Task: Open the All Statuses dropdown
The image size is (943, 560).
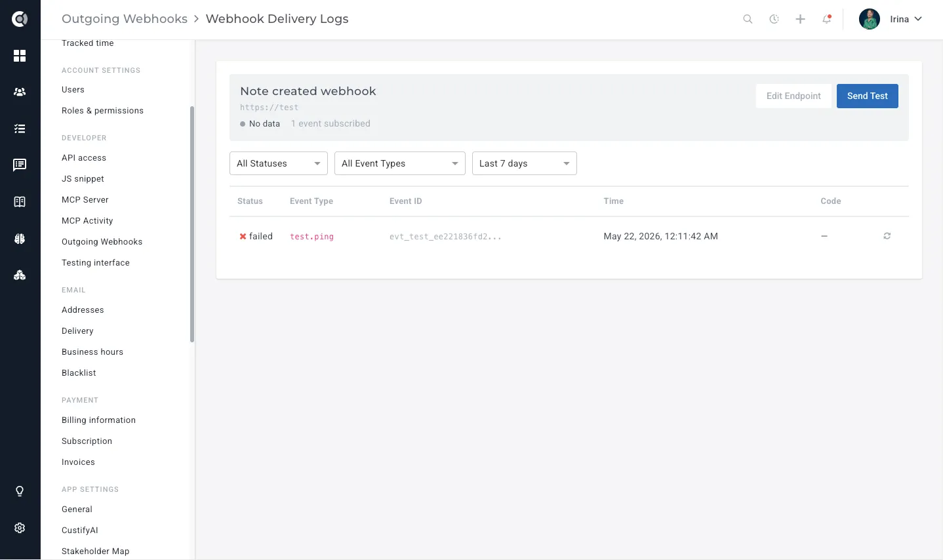Action: [x=279, y=163]
